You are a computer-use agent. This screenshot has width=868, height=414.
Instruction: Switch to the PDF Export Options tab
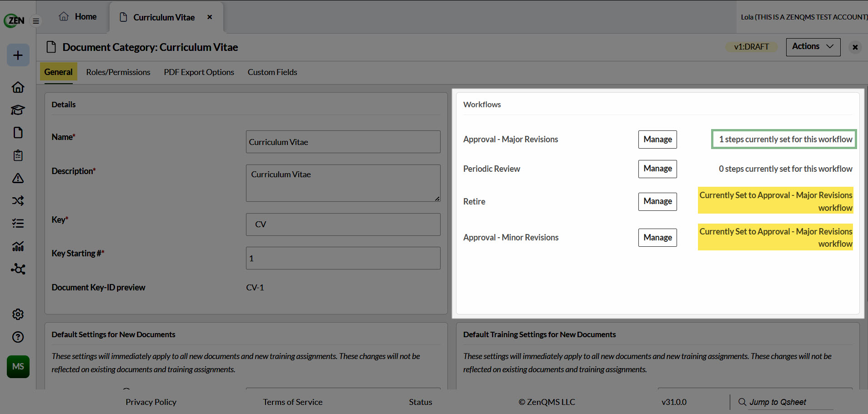199,72
